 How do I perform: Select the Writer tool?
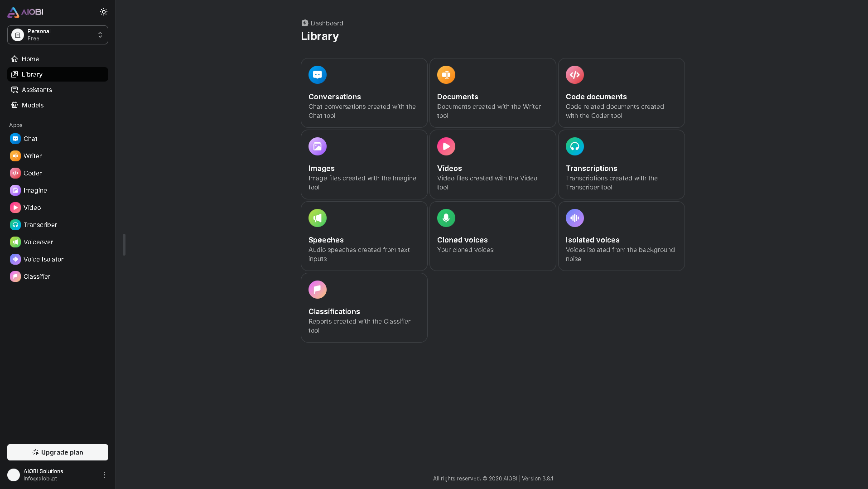tap(31, 156)
